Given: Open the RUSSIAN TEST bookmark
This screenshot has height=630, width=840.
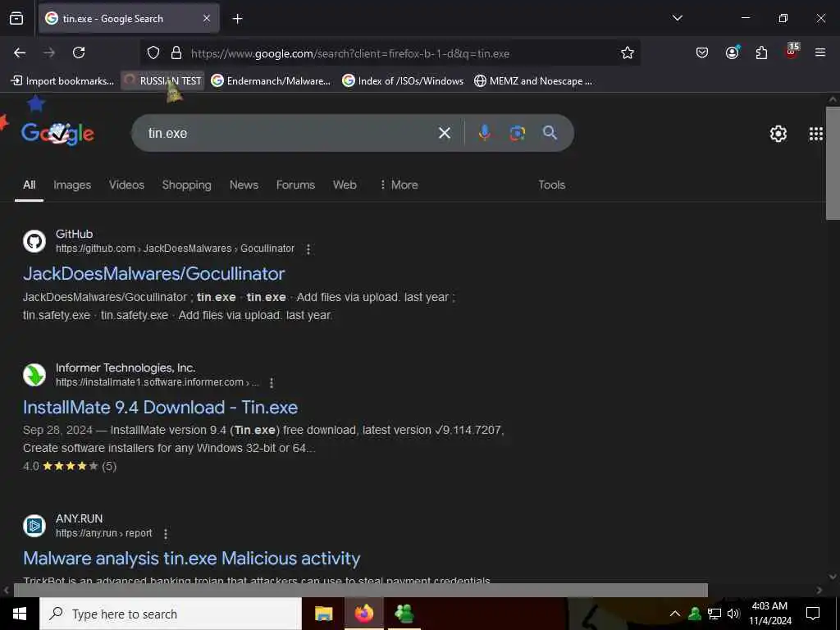Looking at the screenshot, I should click(163, 81).
